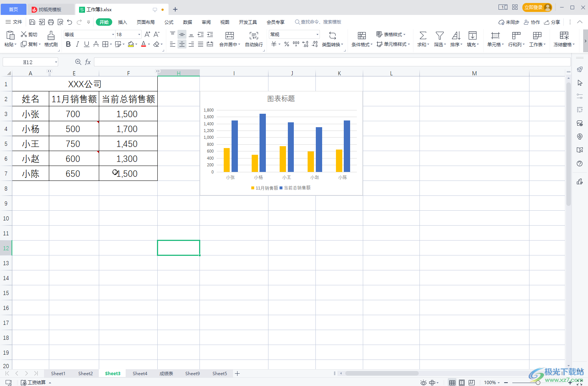Select the Format Painter (格式刷)
The image size is (588, 386).
tap(51, 39)
